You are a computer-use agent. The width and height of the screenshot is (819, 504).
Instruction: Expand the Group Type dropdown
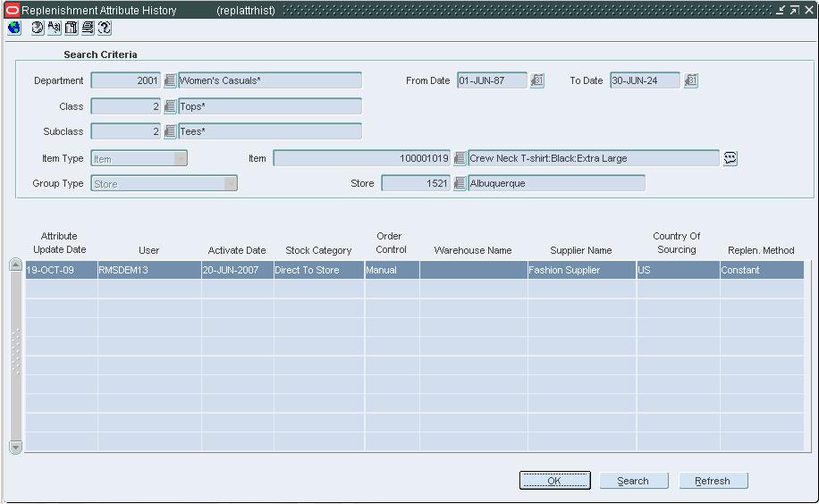pos(231,184)
